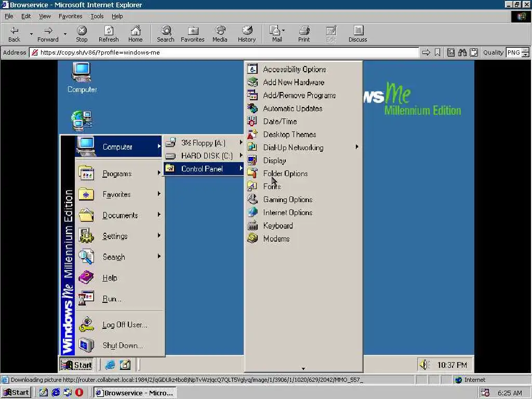Open the File menu
This screenshot has width=532, height=399.
tap(9, 16)
